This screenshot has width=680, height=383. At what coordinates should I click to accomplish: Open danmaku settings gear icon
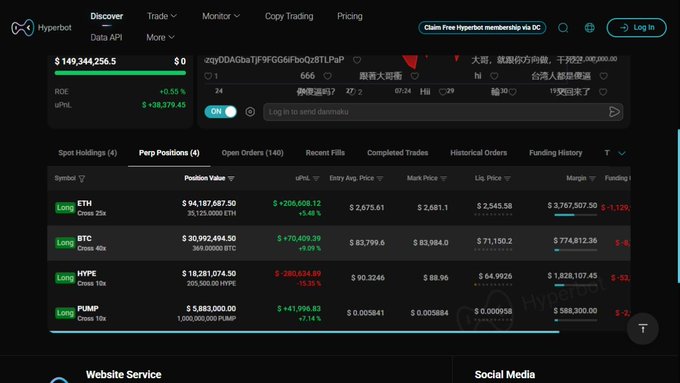[250, 112]
